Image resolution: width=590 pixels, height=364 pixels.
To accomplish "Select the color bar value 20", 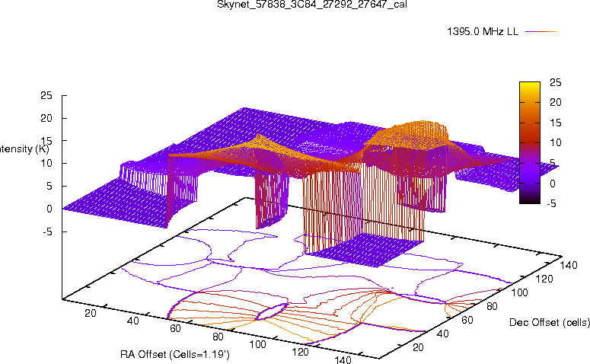I will pos(556,102).
